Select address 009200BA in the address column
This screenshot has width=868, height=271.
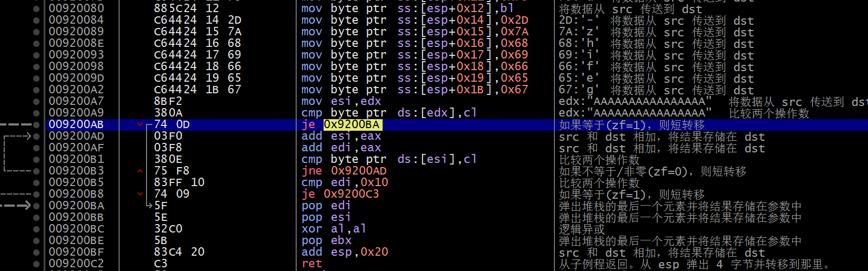tap(76, 206)
